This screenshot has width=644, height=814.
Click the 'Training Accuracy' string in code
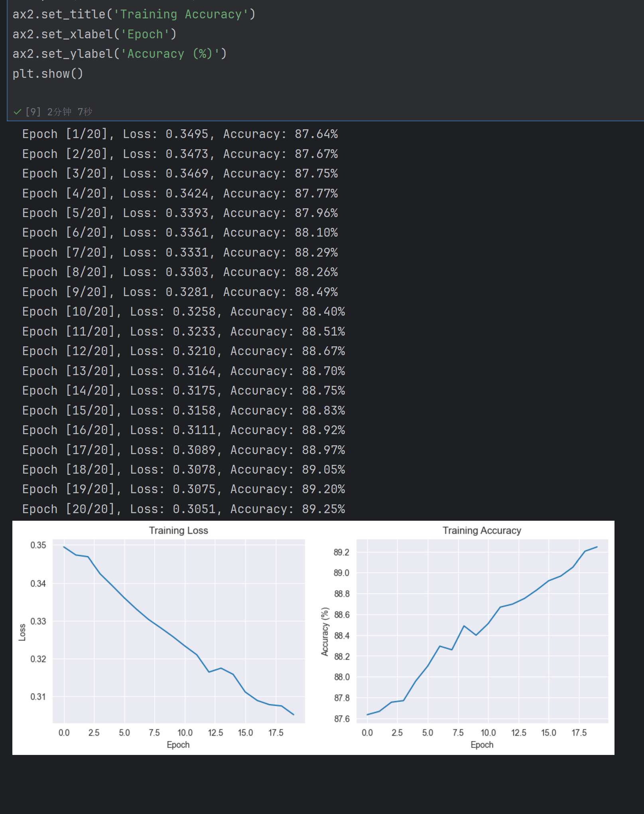[x=181, y=14]
